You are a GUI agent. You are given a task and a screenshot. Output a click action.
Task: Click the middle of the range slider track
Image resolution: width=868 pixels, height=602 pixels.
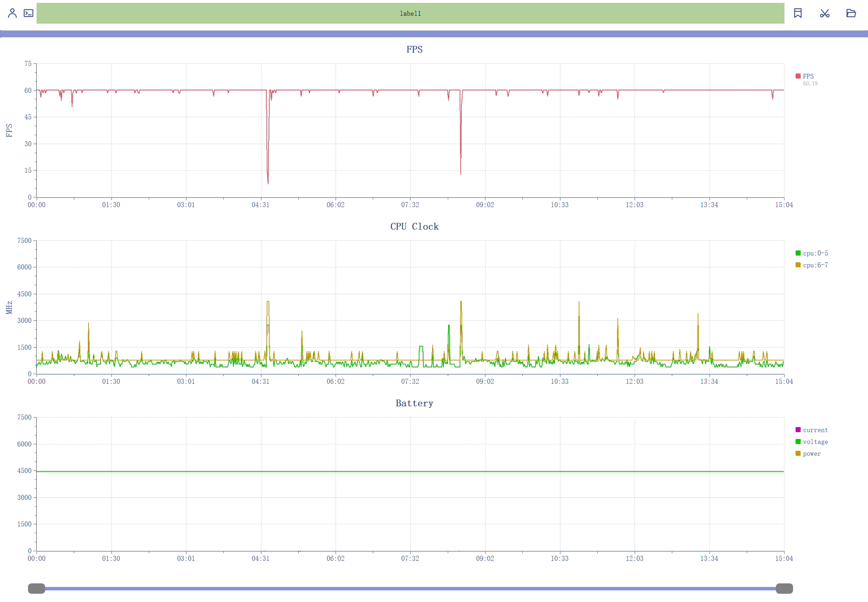[410, 588]
